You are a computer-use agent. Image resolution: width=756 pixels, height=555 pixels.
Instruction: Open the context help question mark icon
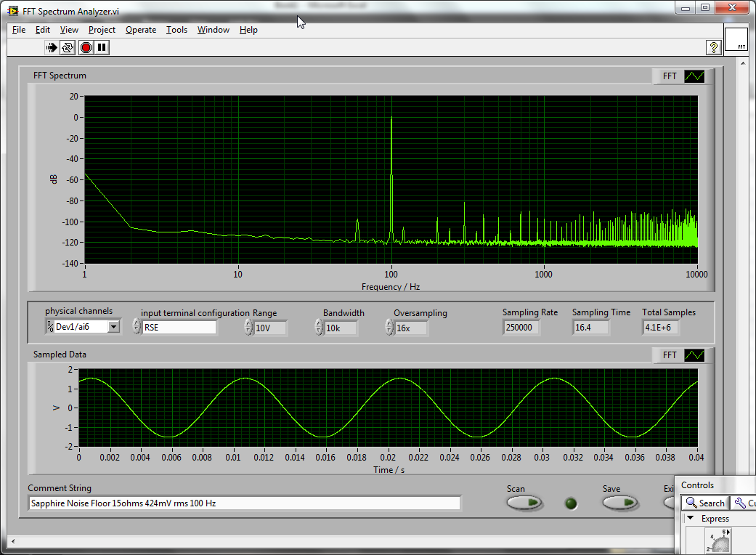[714, 47]
